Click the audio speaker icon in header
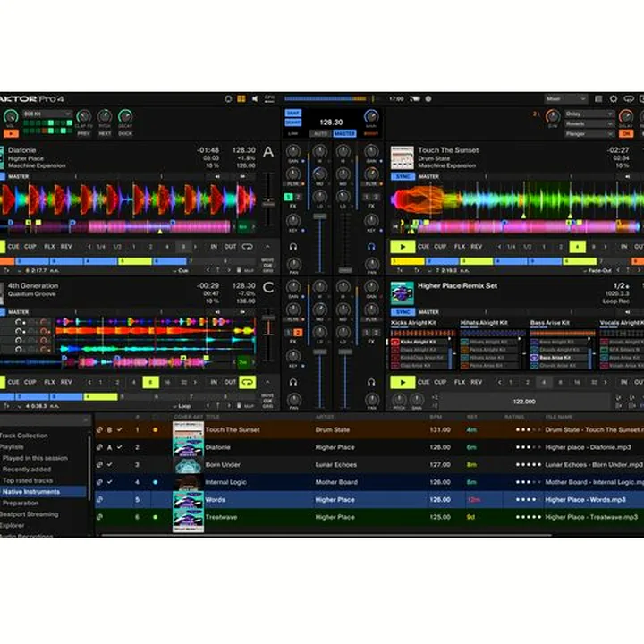The height and width of the screenshot is (644, 644). click(255, 99)
